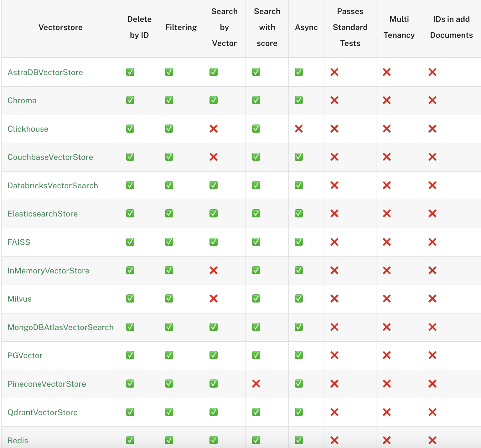This screenshot has height=448, width=481.
Task: Click Milvus Search by Vector red X
Action: coord(214,298)
